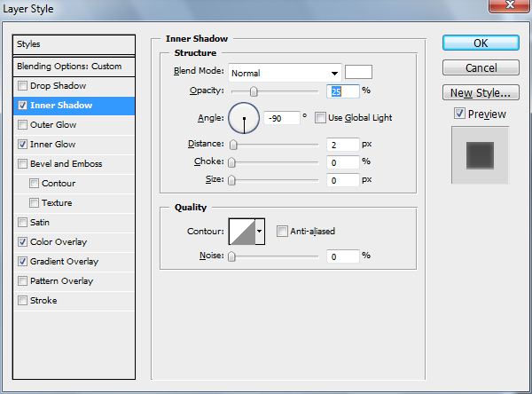The width and height of the screenshot is (532, 394).
Task: Click the Noise value field
Action: (x=342, y=256)
